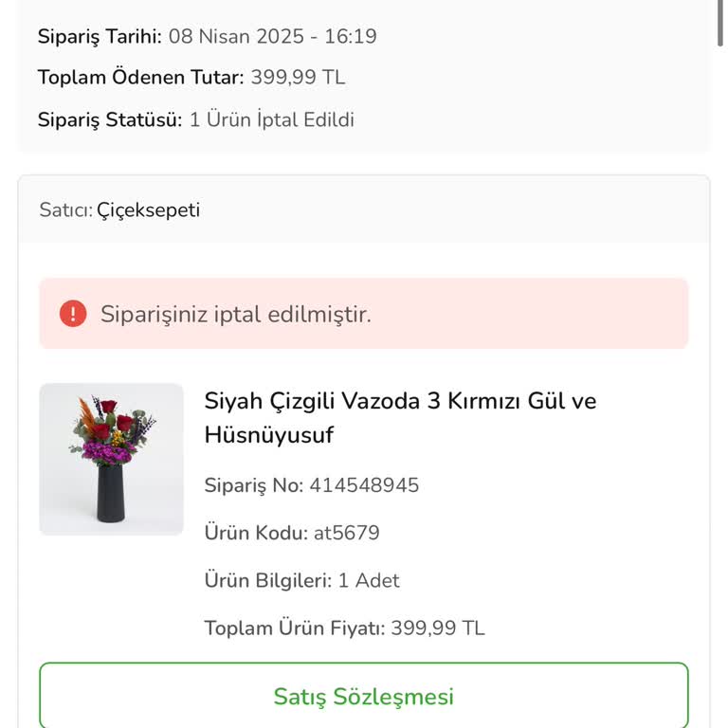The width and height of the screenshot is (728, 728).
Task: Click order number 414548945
Action: coord(364,485)
